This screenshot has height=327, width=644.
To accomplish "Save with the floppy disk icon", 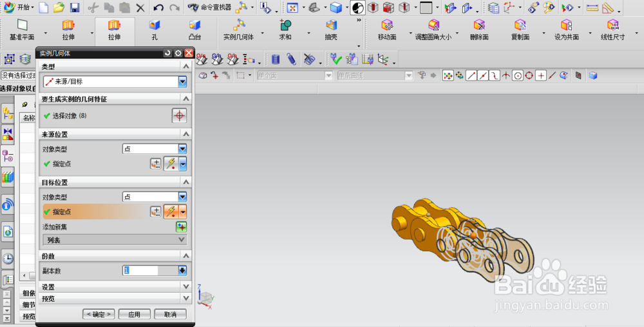I will [x=74, y=7].
